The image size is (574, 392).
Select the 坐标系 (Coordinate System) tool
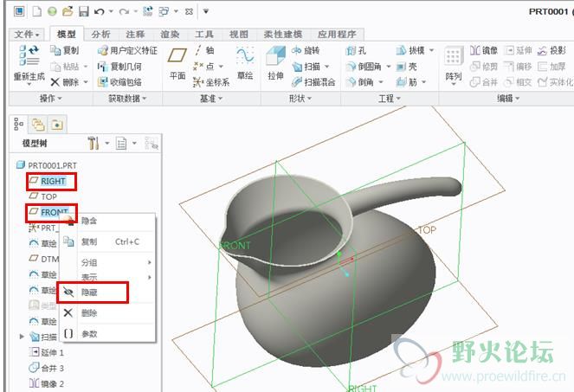211,82
